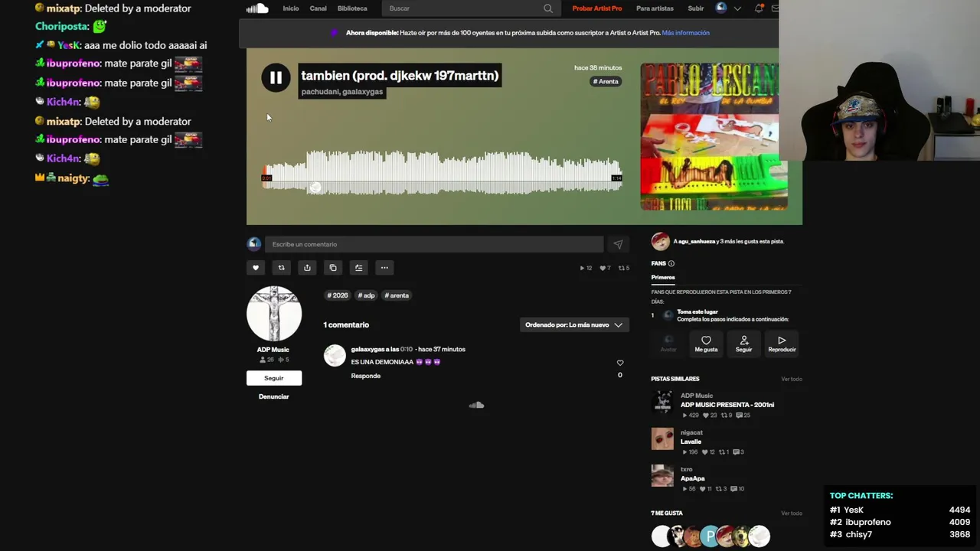Viewport: 980px width, 551px height.
Task: Repost the track with the repost button
Action: coord(281,268)
